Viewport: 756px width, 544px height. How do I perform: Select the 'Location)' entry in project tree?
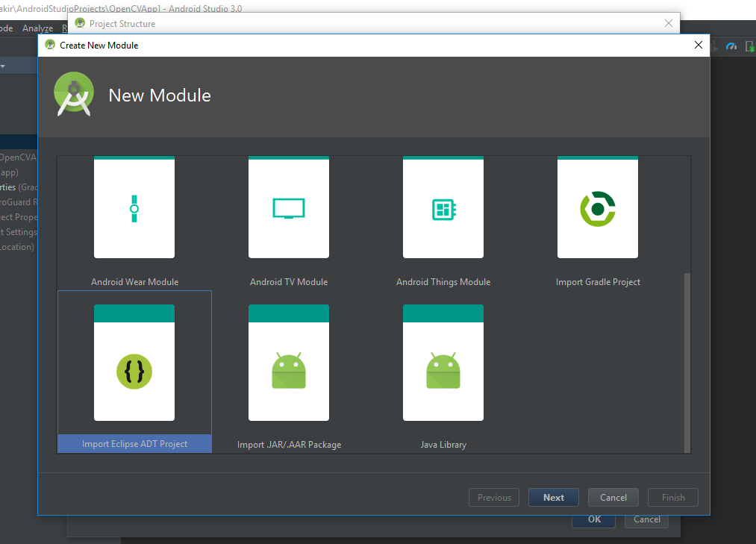click(x=17, y=247)
